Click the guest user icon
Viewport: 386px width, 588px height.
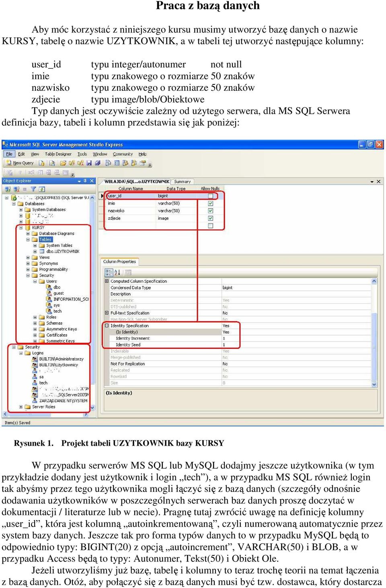[49, 293]
